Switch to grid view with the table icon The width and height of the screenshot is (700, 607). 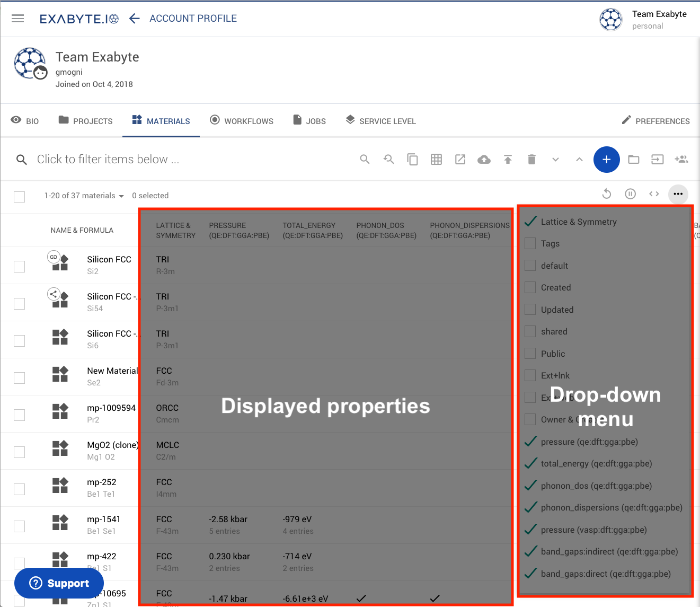436,159
